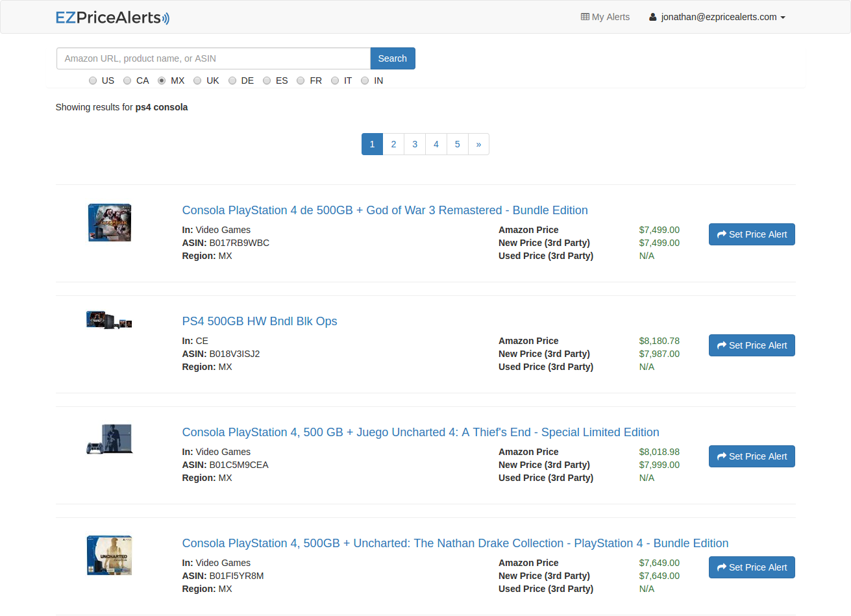
Task: Select the MX region radio button
Action: 162,80
